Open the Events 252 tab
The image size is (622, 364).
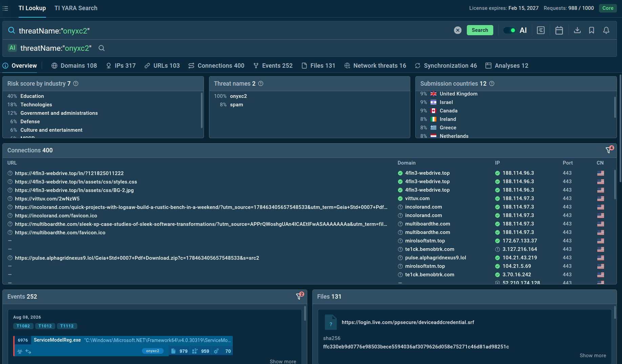coord(273,66)
